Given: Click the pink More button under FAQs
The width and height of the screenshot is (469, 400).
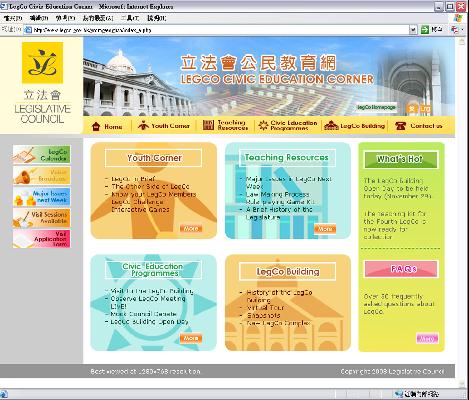Looking at the screenshot, I should click(x=427, y=338).
